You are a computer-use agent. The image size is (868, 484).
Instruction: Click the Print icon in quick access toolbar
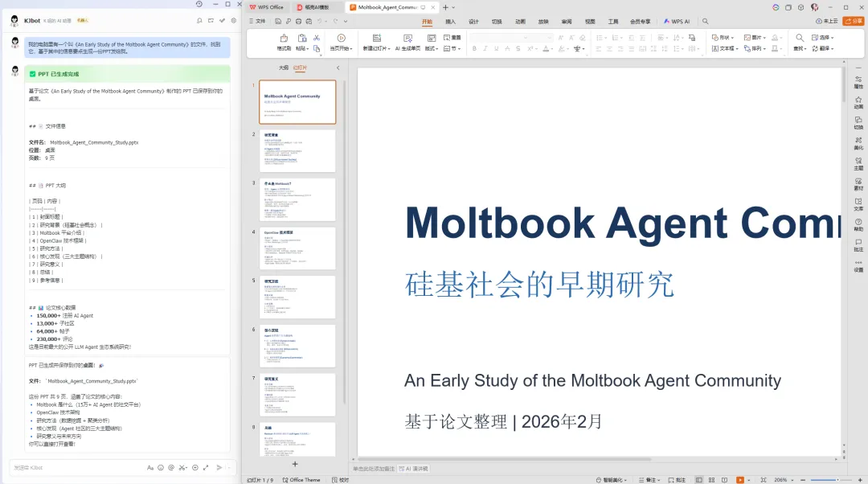tap(298, 22)
